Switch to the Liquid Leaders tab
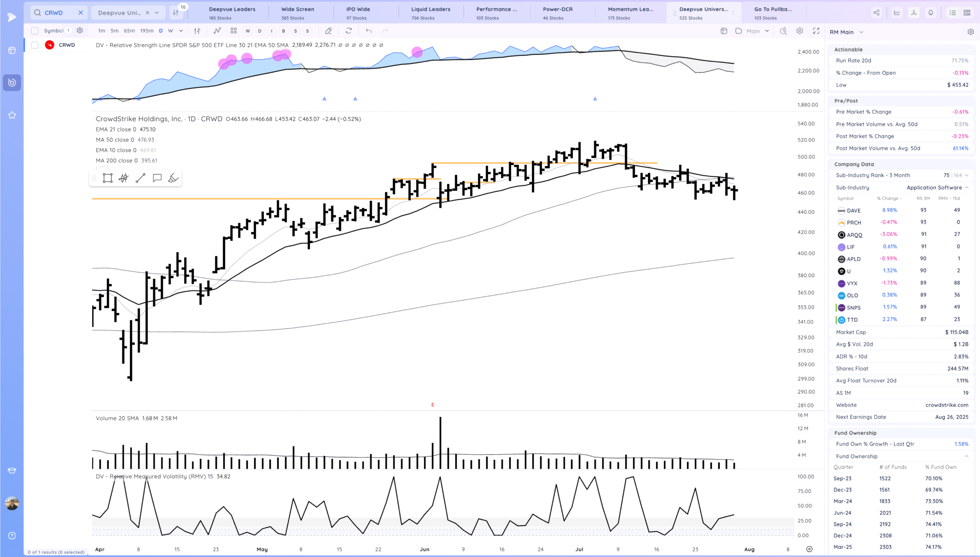This screenshot has width=980, height=557. (x=431, y=13)
